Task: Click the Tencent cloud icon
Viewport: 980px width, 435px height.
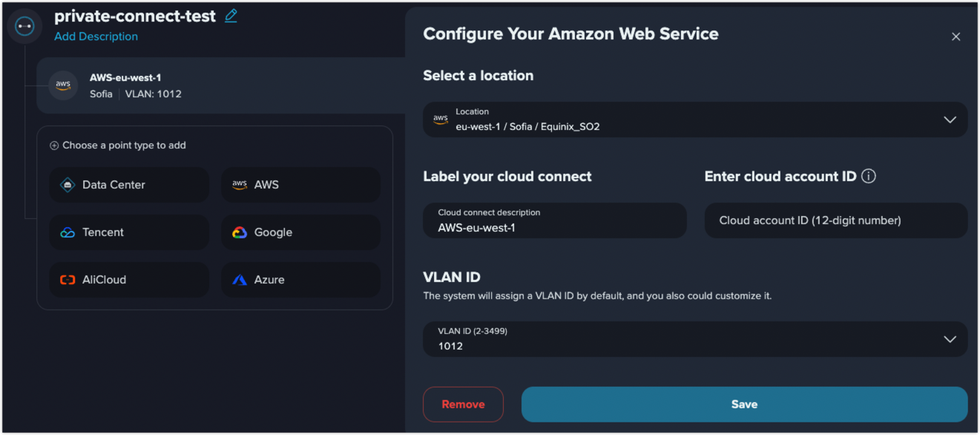Action: (x=68, y=232)
